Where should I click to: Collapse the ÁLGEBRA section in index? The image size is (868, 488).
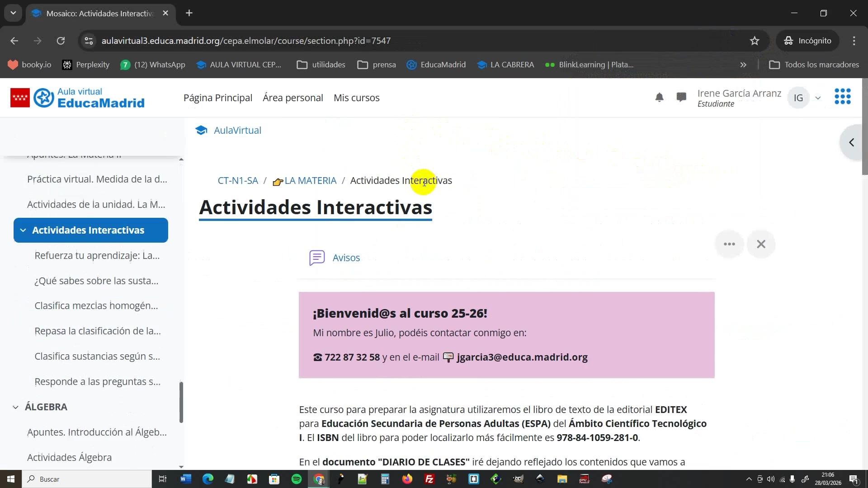point(16,407)
